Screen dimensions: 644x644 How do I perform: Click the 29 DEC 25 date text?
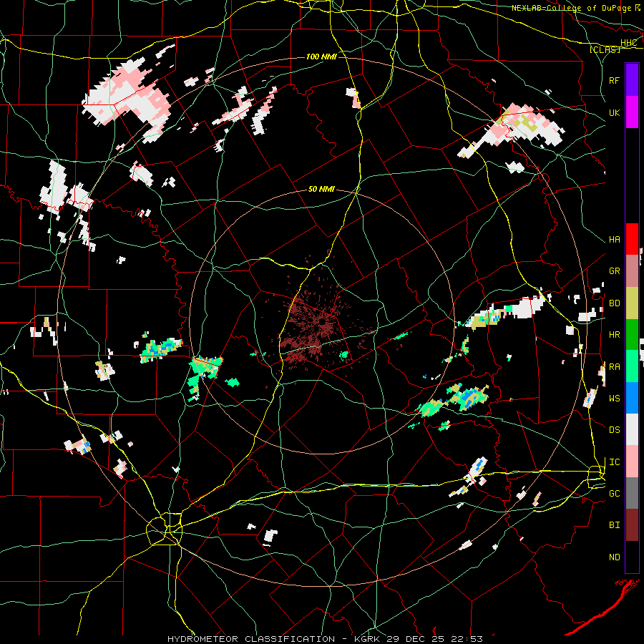[416, 639]
